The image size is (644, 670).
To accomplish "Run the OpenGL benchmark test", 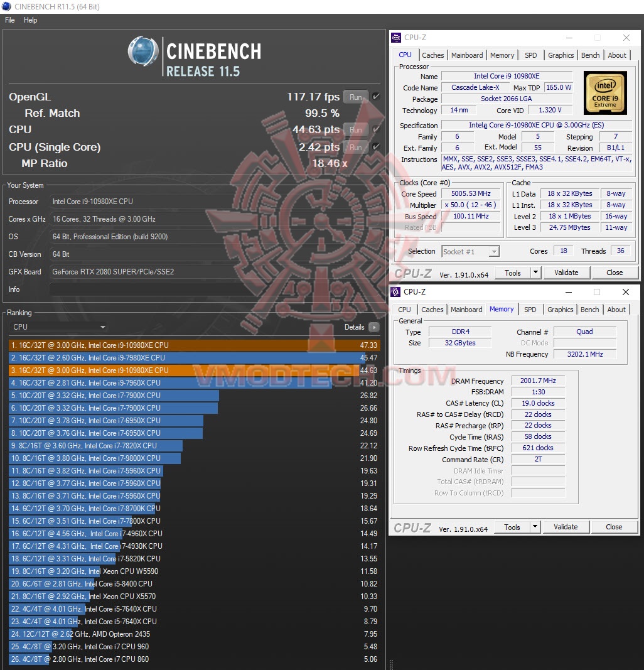I will (x=356, y=97).
